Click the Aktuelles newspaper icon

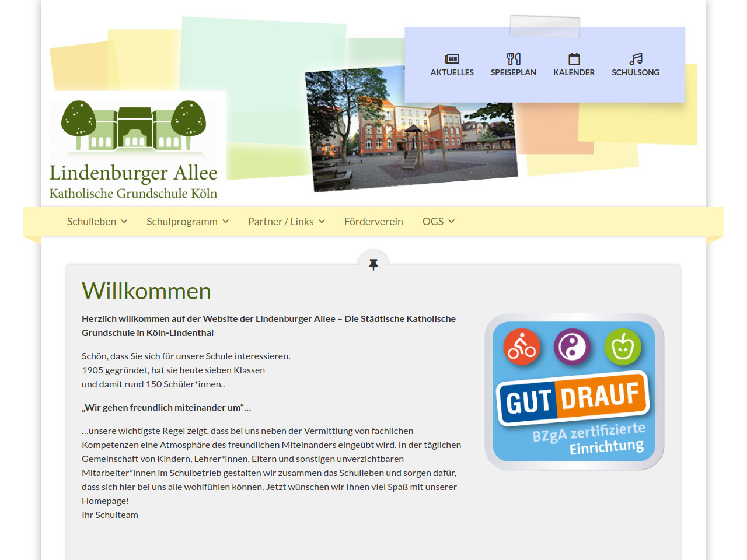[x=452, y=59]
